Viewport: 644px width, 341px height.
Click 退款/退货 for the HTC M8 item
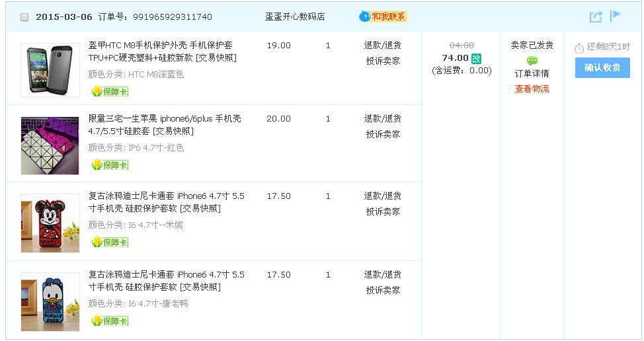(x=382, y=45)
